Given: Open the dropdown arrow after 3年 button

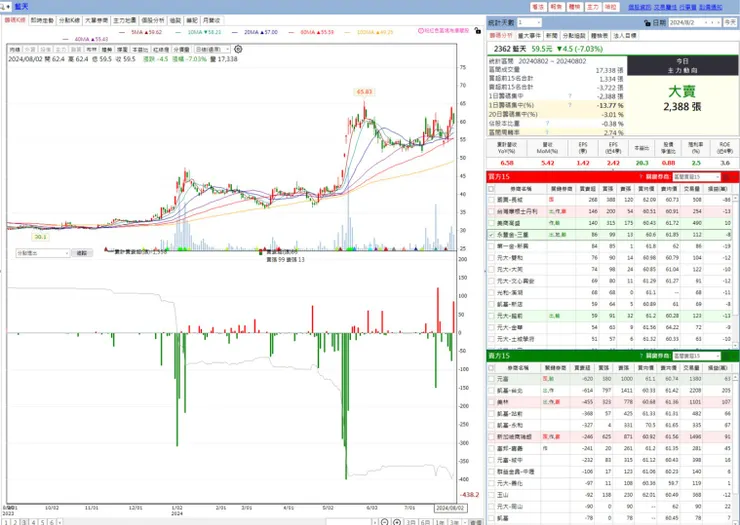Looking at the screenshot, I should coord(465,522).
